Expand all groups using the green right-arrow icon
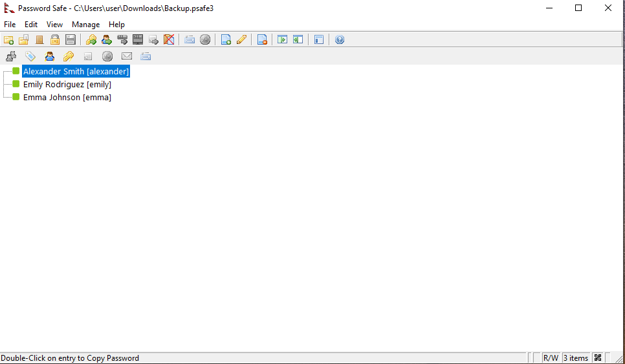 tap(283, 40)
